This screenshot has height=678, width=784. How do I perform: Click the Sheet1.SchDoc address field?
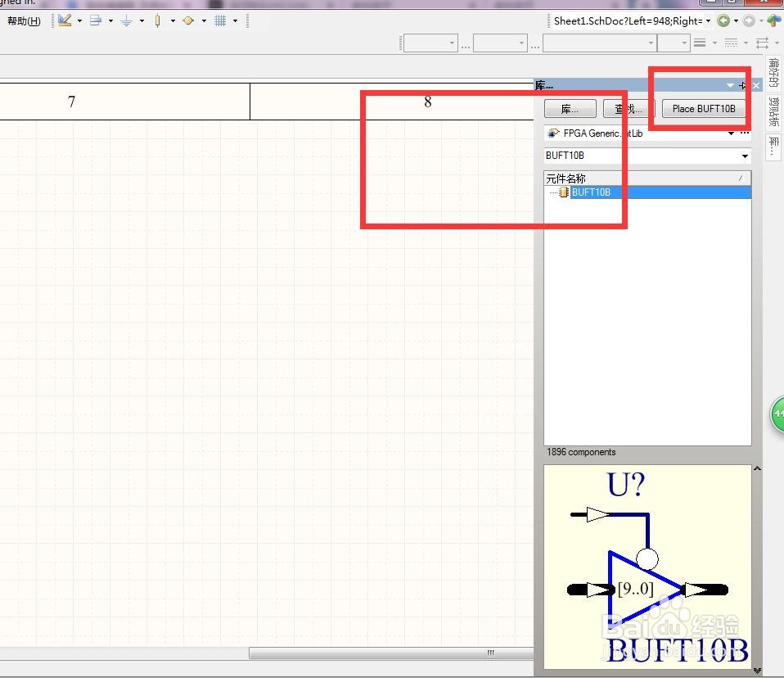pyautogui.click(x=628, y=21)
